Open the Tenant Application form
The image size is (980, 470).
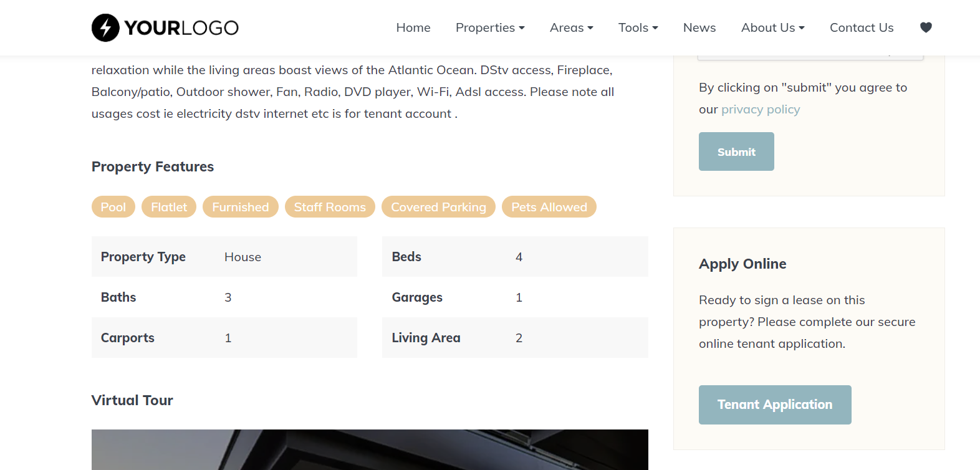[x=775, y=405]
